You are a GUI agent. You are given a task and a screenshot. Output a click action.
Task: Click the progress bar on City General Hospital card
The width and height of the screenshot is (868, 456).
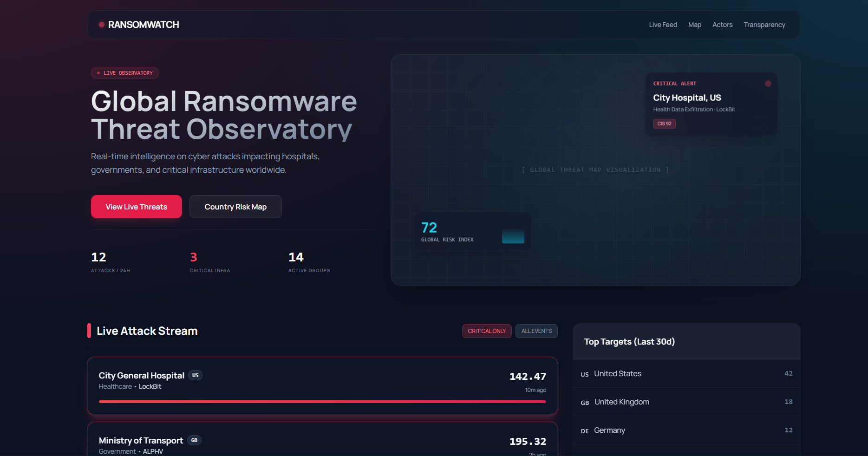[x=322, y=401]
